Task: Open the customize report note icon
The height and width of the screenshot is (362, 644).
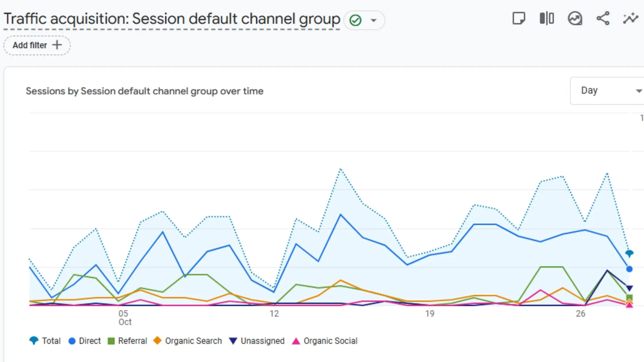Action: click(x=519, y=19)
